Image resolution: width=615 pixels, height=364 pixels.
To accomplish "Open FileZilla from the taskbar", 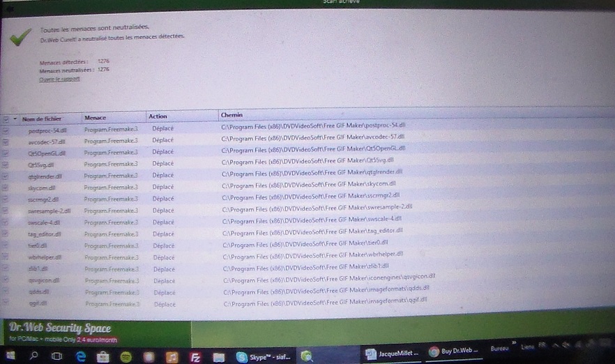I will 195,357.
